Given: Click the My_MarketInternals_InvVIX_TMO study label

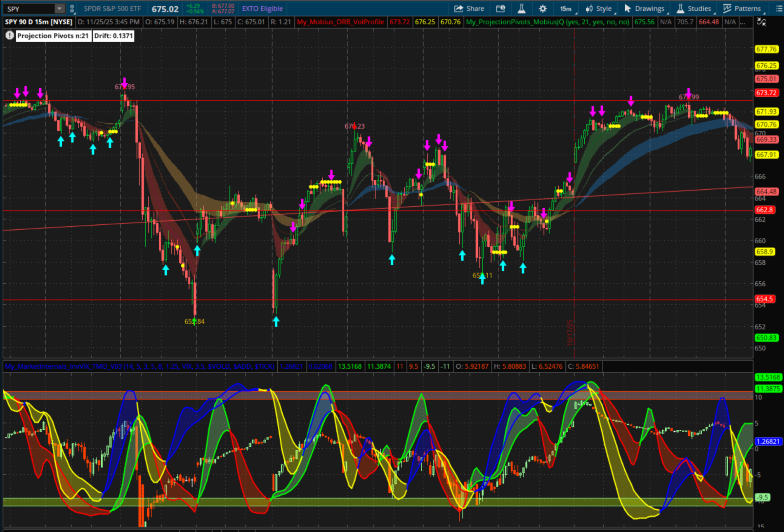Looking at the screenshot, I should (139, 366).
